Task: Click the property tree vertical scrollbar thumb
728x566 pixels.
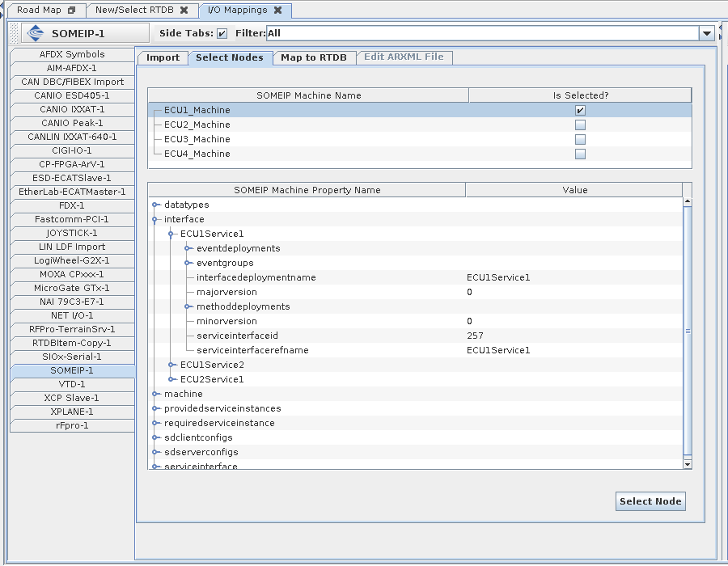Action: click(x=688, y=331)
